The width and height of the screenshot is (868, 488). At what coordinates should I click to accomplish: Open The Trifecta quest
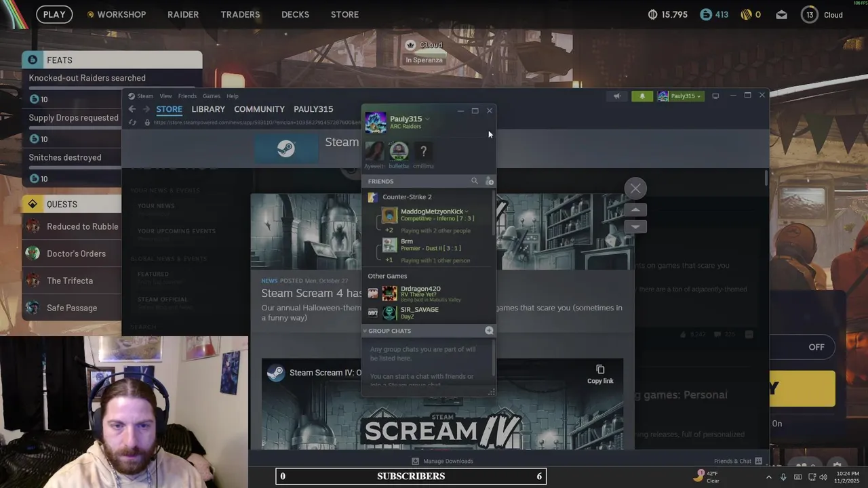pos(72,281)
